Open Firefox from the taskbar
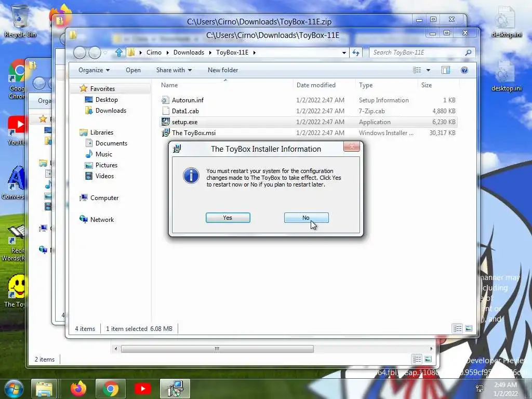The image size is (532, 399). click(78, 389)
